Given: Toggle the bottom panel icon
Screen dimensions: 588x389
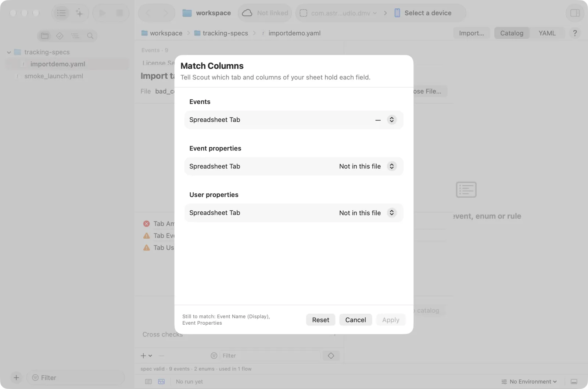Looking at the screenshot, I should pyautogui.click(x=574, y=382).
